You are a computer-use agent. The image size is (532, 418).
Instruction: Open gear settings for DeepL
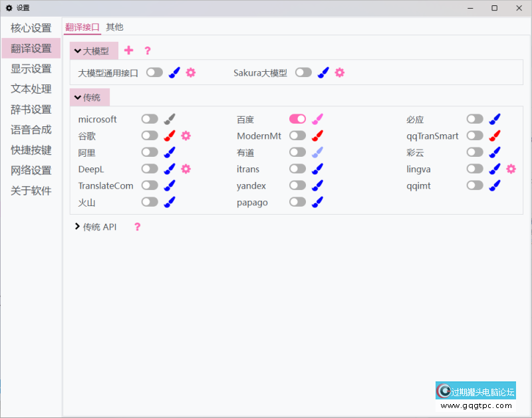tap(186, 169)
